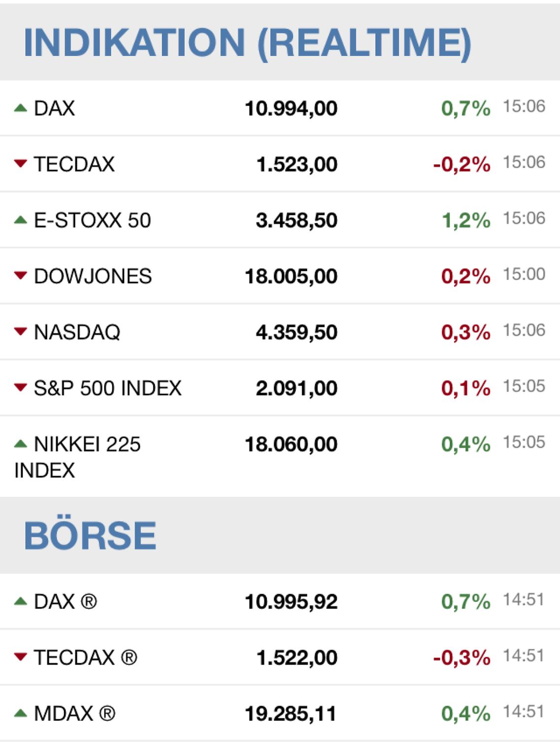Select the DOWJONES index name
The height and width of the screenshot is (747, 560).
pos(93,276)
